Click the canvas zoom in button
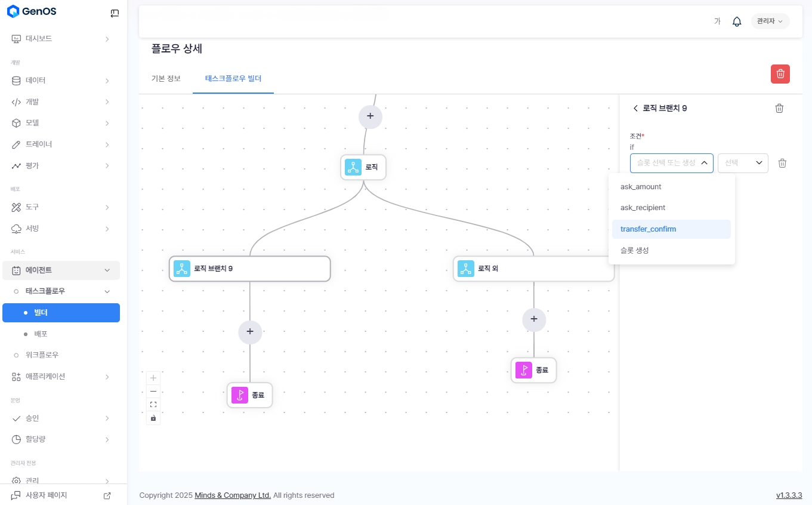This screenshot has height=505, width=812. [153, 378]
